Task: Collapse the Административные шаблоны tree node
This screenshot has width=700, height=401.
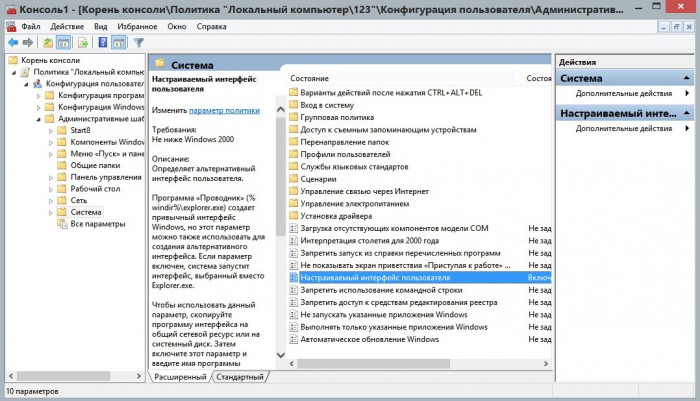Action: (x=38, y=119)
